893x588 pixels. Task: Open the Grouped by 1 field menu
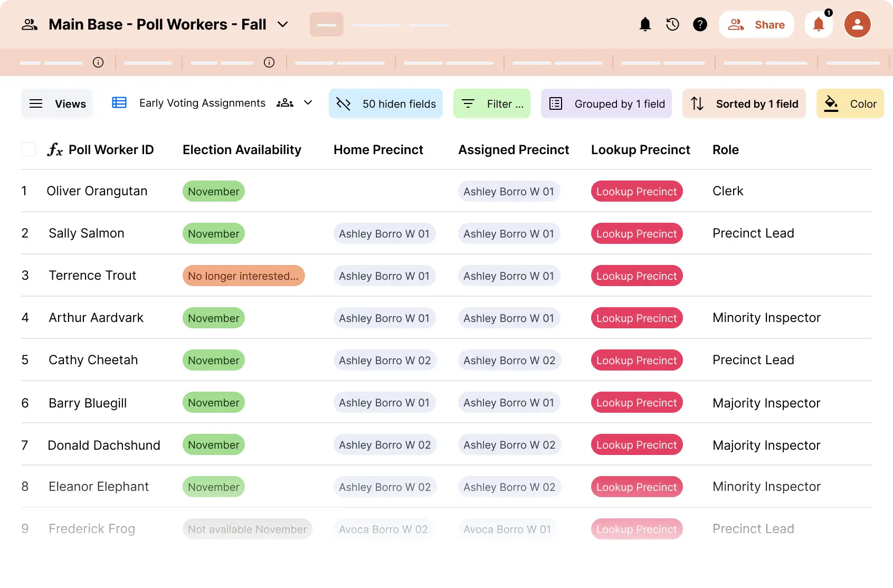point(606,103)
